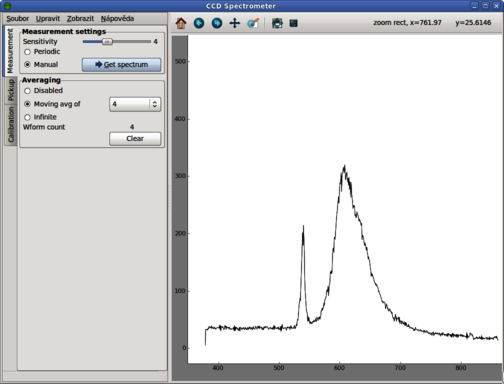
Task: Select the zoom to rectangle tool
Action: point(253,23)
